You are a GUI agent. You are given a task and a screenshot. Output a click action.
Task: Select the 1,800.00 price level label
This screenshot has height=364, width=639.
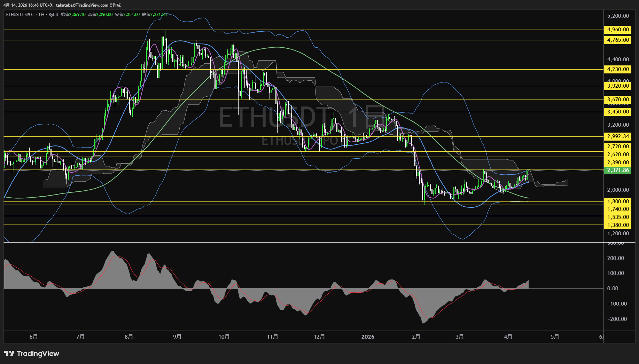pyautogui.click(x=618, y=201)
